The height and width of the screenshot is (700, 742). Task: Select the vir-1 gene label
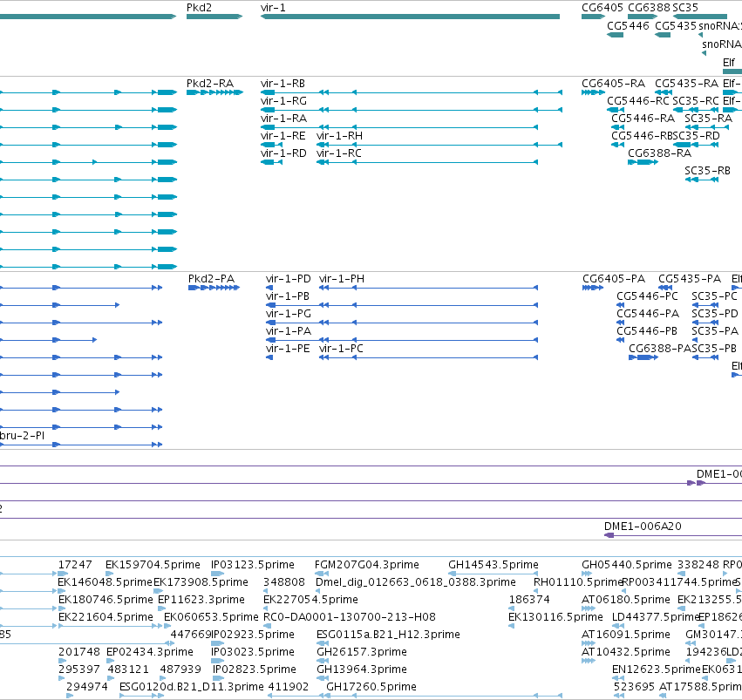point(273,8)
